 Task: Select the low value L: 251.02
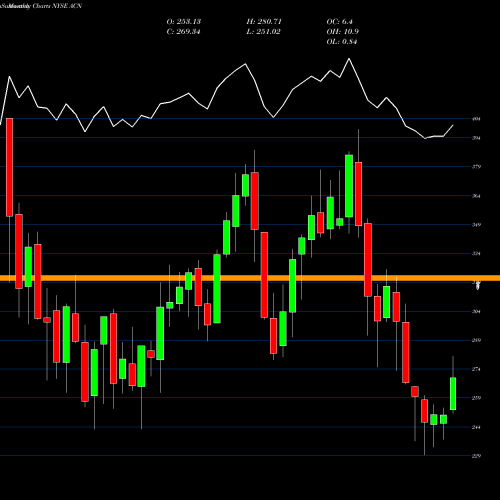click(263, 32)
